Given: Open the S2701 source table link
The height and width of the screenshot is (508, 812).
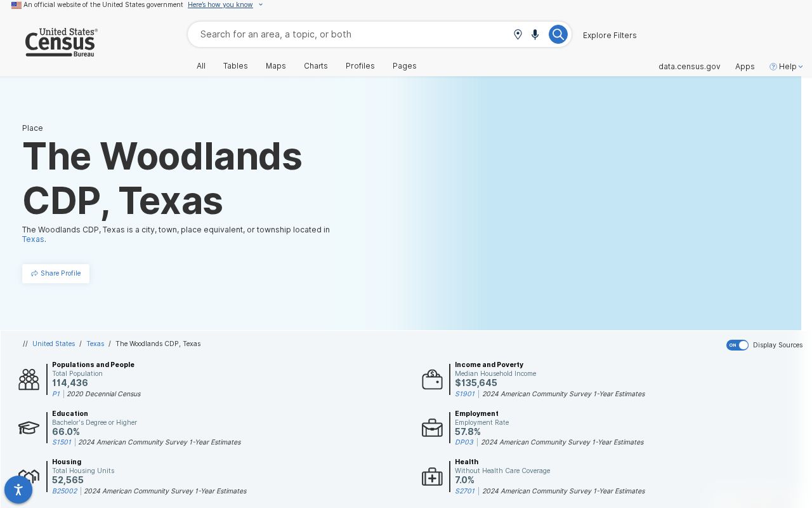Looking at the screenshot, I should 465,491.
